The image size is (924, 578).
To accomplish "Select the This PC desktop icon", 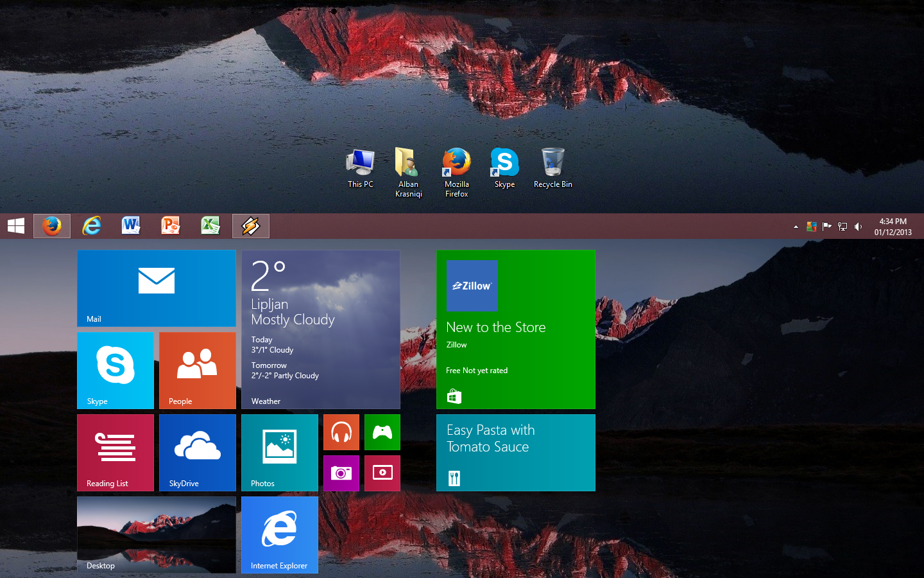I will pos(360,168).
